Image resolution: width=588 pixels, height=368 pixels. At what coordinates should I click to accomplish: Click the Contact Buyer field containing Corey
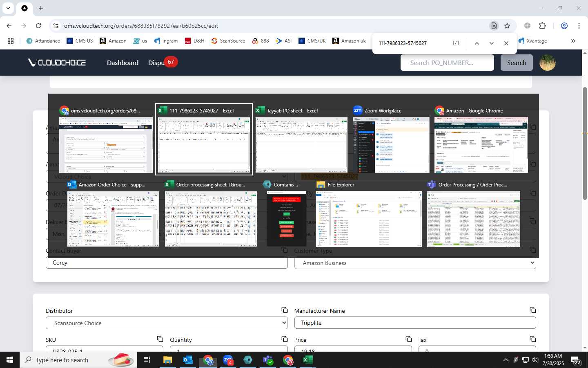point(167,263)
